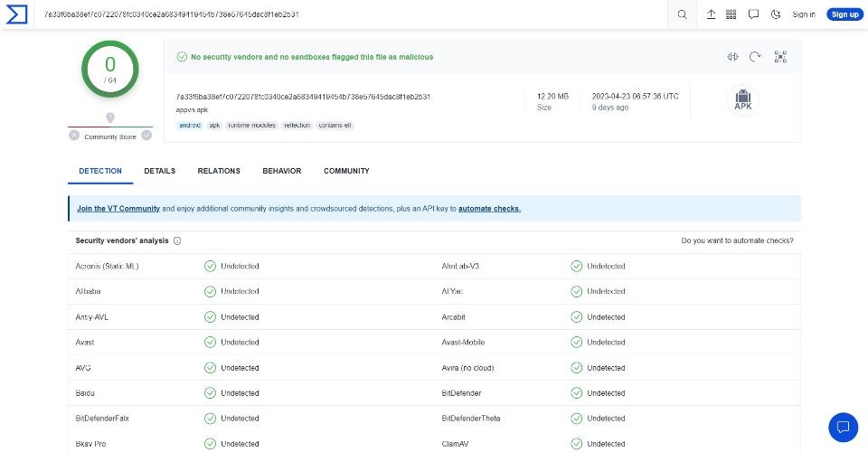Open the BEHAVIOR tab
The image size is (868, 452).
pyautogui.click(x=282, y=171)
